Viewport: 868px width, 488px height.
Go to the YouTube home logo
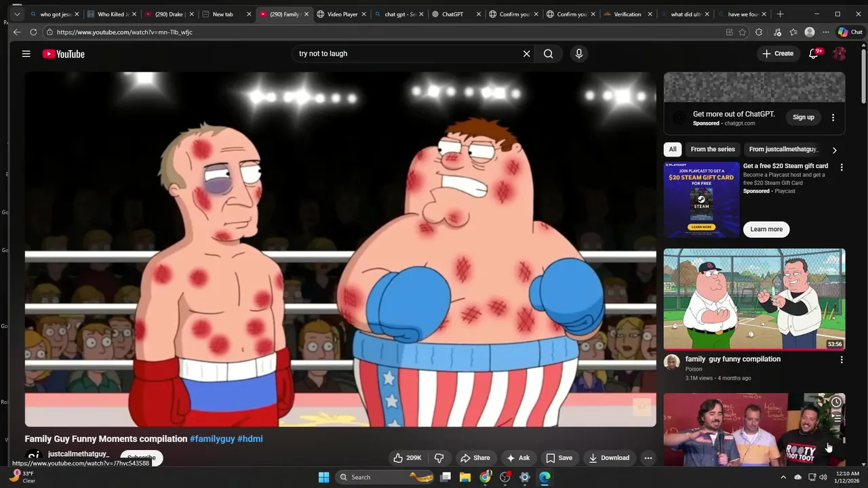point(64,54)
